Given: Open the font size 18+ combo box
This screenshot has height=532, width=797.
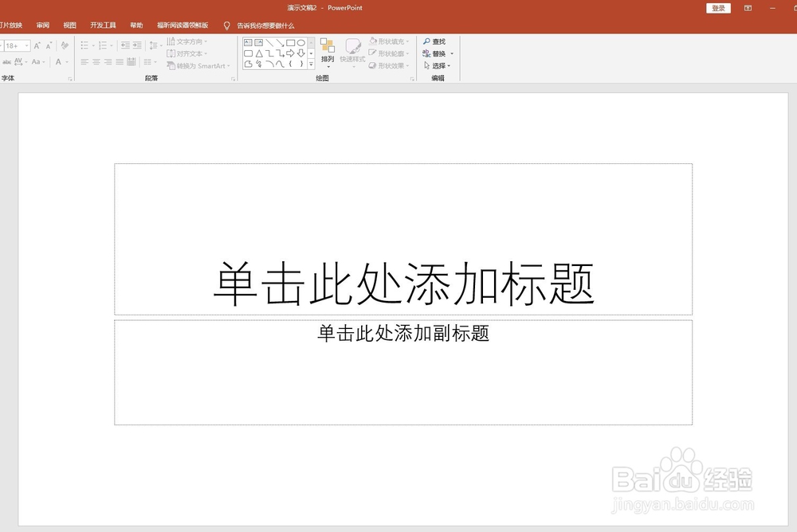Looking at the screenshot, I should (x=18, y=45).
